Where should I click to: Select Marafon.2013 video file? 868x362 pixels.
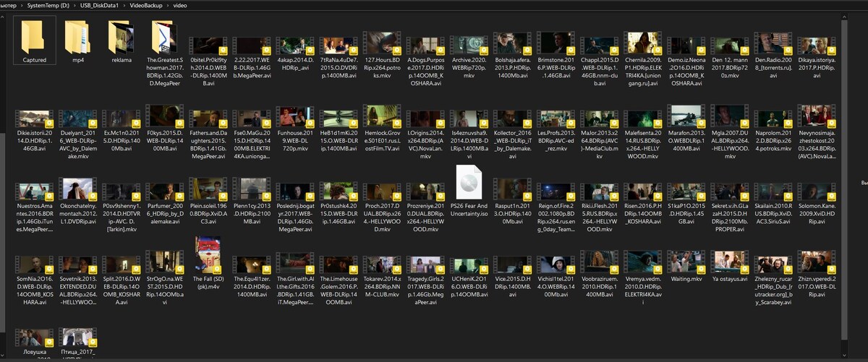(x=685, y=117)
